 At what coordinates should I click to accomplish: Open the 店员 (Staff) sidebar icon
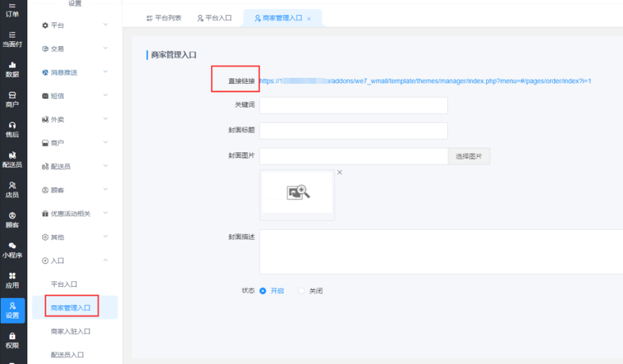12,189
